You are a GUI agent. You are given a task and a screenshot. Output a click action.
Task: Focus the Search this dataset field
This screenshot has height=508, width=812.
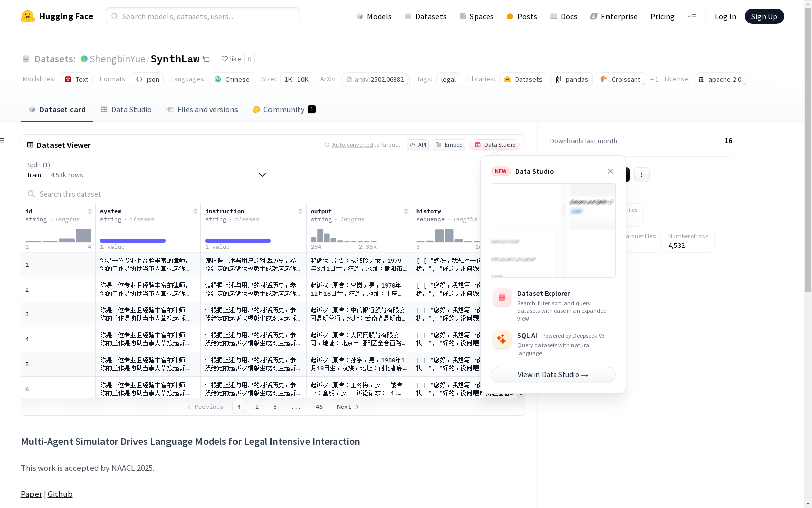[251, 194]
